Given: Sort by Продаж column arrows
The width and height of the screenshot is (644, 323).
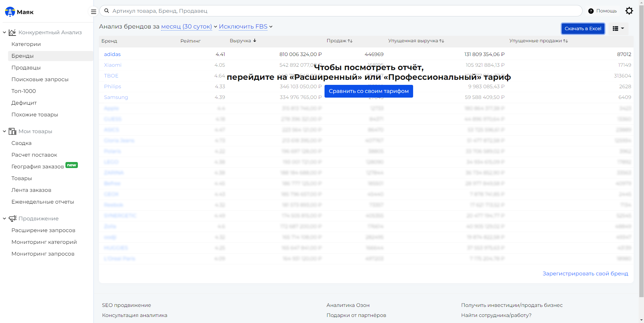Looking at the screenshot, I should (x=350, y=41).
